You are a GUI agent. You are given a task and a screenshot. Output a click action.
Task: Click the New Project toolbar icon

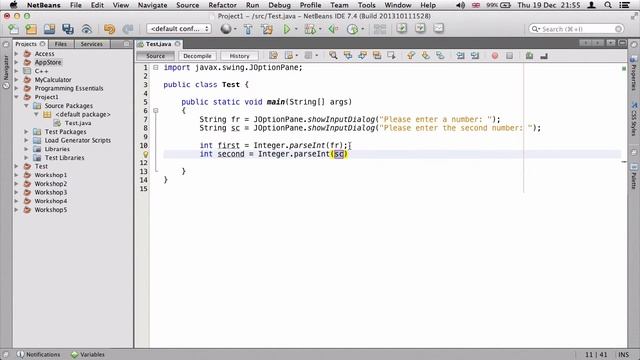point(31,29)
